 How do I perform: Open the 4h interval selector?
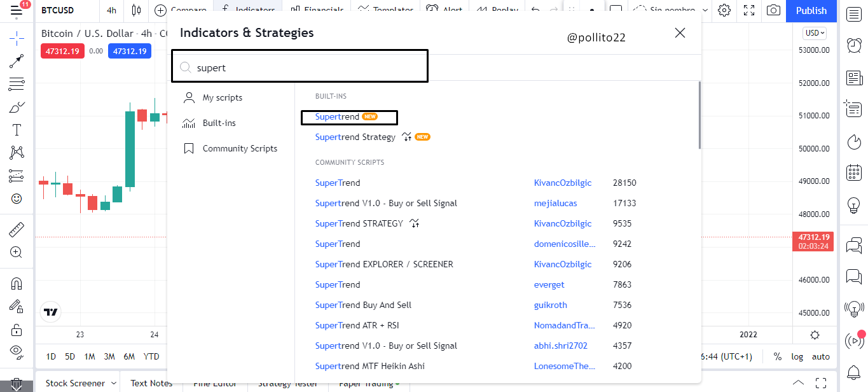click(111, 10)
